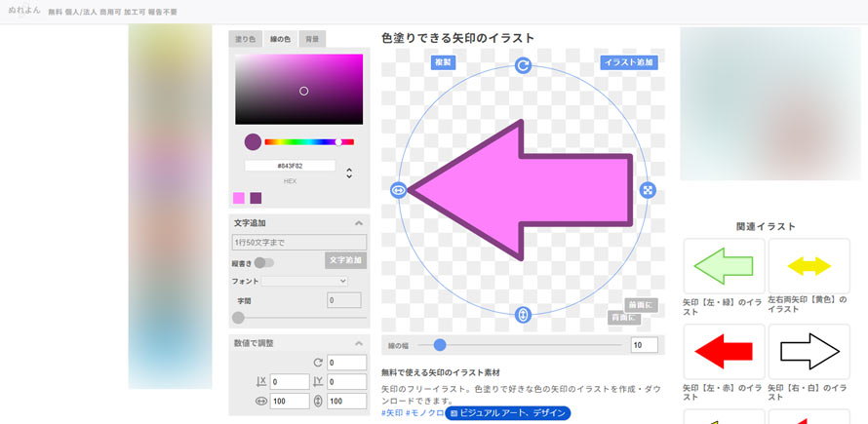Switch color format with HEX arrows
868x424 pixels.
(349, 173)
